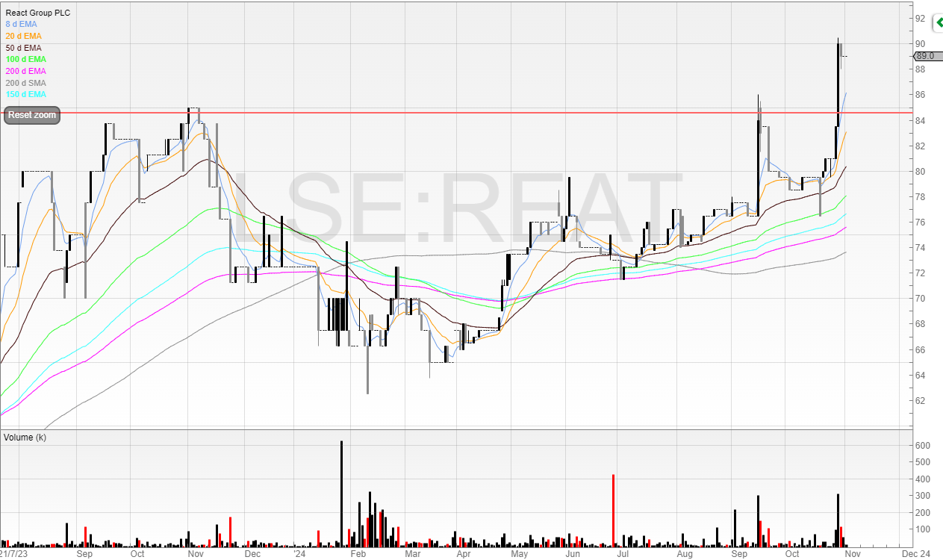Image resolution: width=943 pixels, height=560 pixels.
Task: Click the Nov 2023 date axis label
Action: [195, 554]
